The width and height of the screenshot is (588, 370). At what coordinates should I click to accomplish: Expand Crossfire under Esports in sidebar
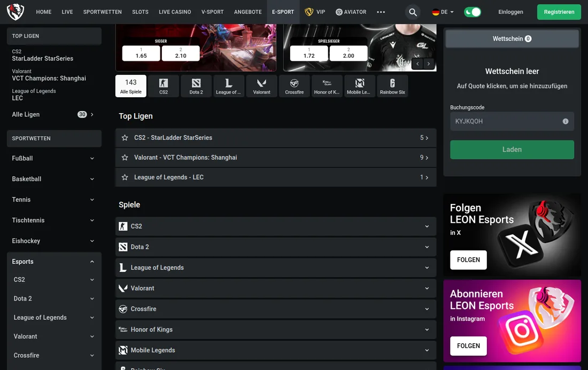[x=54, y=356]
